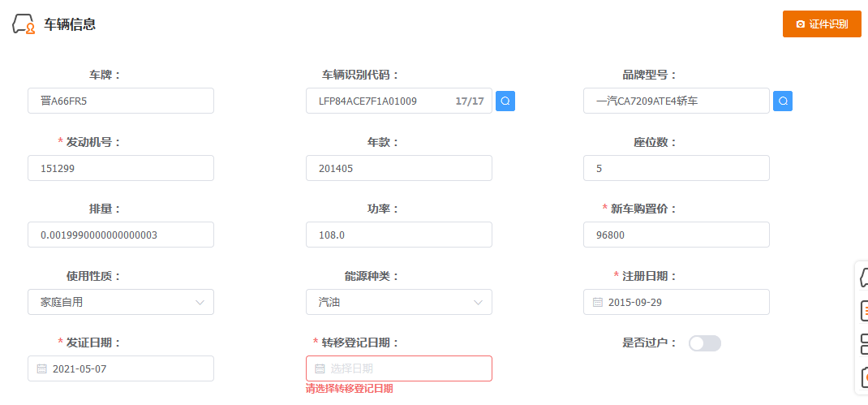Click the document list icon in right sidebar
The height and width of the screenshot is (405, 868).
coord(863,310)
